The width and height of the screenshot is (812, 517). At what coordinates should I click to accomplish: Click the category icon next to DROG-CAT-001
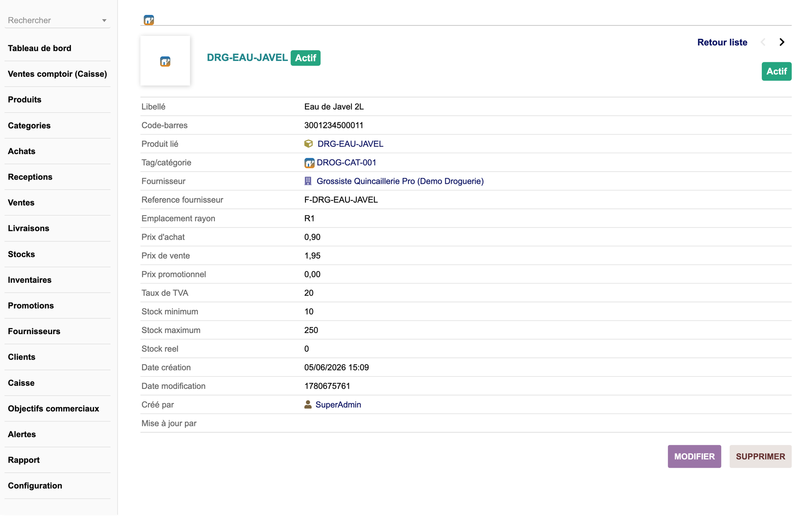[309, 163]
